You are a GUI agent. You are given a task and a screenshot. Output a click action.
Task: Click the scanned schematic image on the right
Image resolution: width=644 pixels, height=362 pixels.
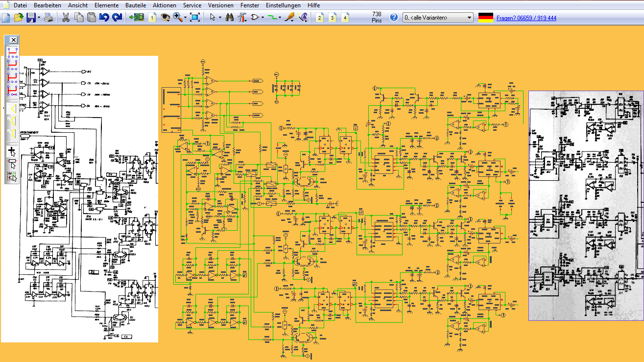coord(586,206)
